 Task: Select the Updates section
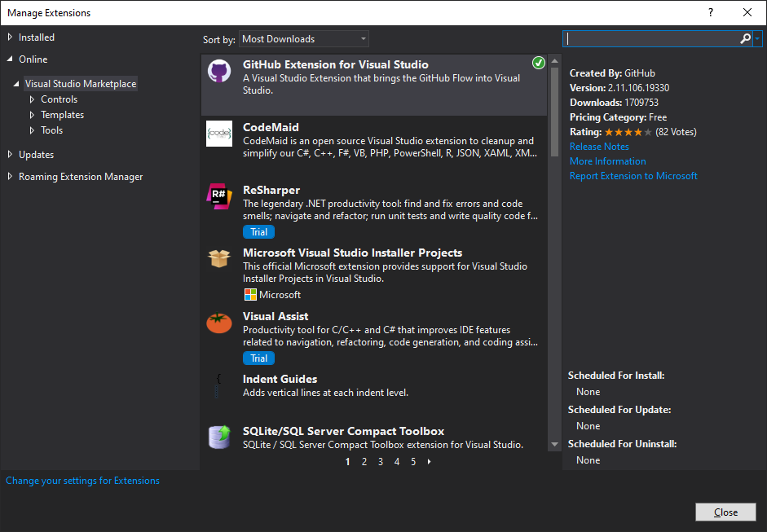[x=36, y=155]
